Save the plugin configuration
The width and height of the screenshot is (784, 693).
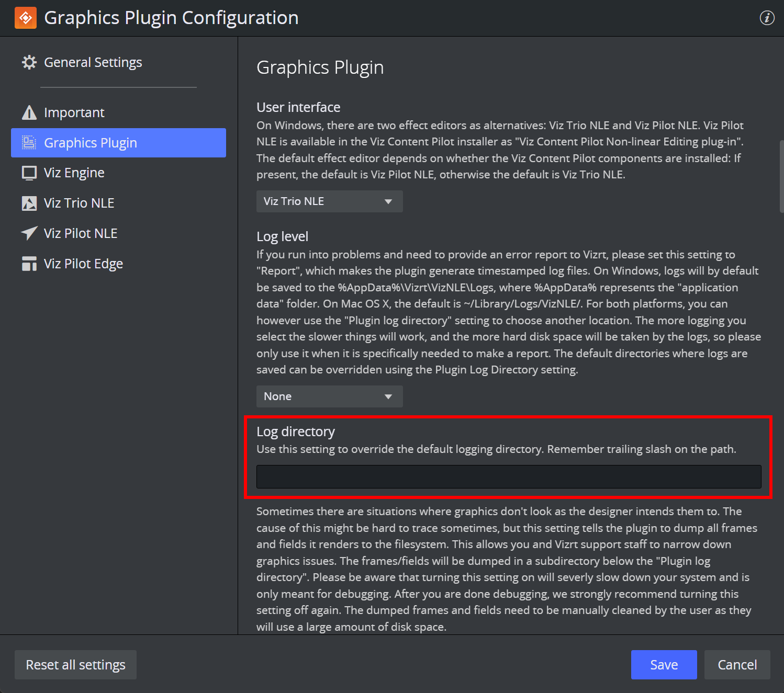pyautogui.click(x=664, y=665)
